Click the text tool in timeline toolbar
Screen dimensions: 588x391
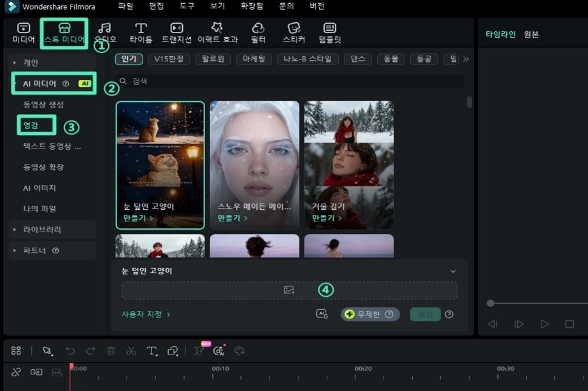pos(151,351)
